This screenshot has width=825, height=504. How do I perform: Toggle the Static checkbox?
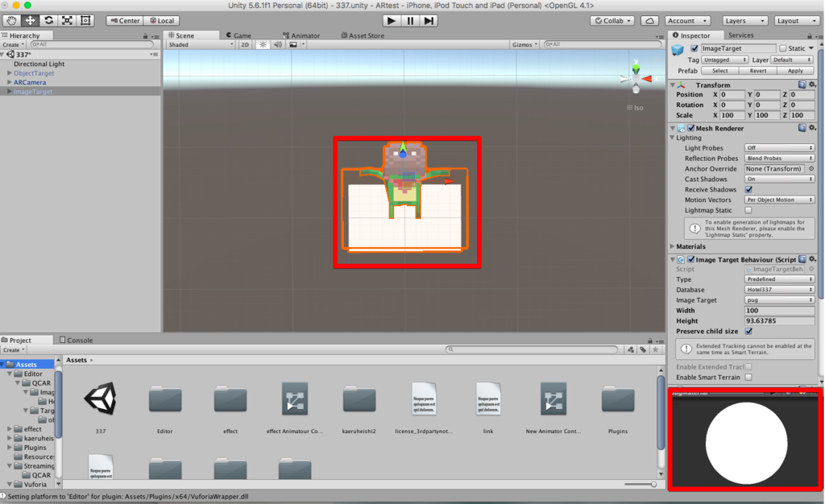click(x=783, y=48)
